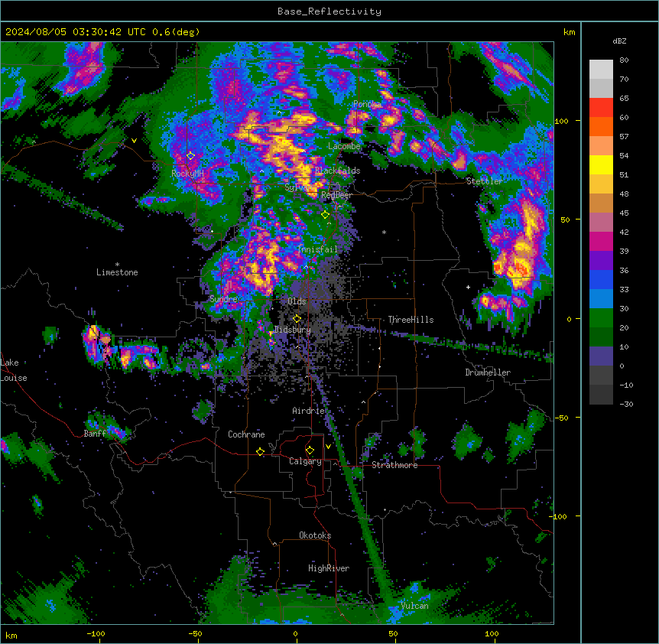Viewport: 659px width, 644px height.
Task: Select the yellow 51-54 dBZ legend swatch
Action: click(601, 164)
